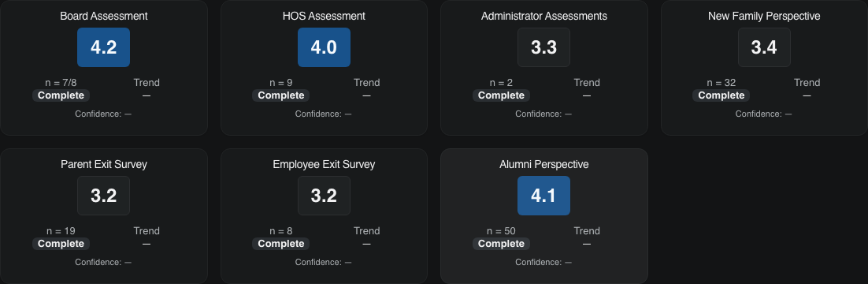The image size is (868, 284).
Task: Click the Trend label in Employee Exit Survey card
Action: click(x=367, y=230)
